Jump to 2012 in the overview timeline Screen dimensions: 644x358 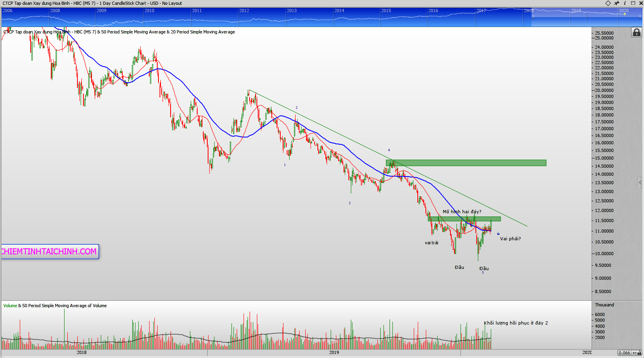pos(244,10)
